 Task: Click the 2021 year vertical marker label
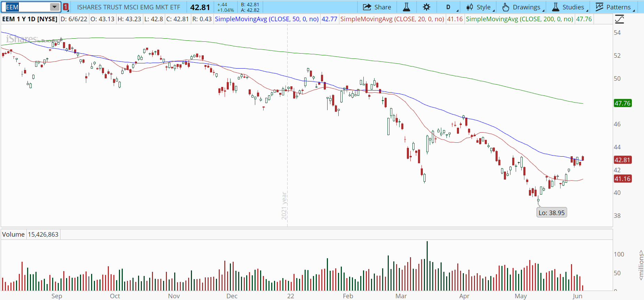(284, 206)
